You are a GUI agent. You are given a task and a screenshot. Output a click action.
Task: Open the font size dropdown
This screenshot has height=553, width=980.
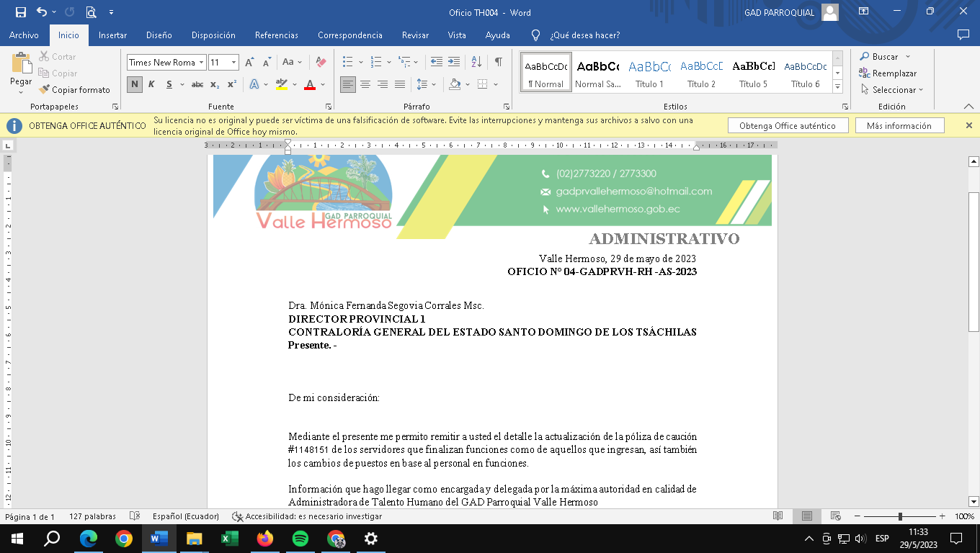pyautogui.click(x=233, y=63)
